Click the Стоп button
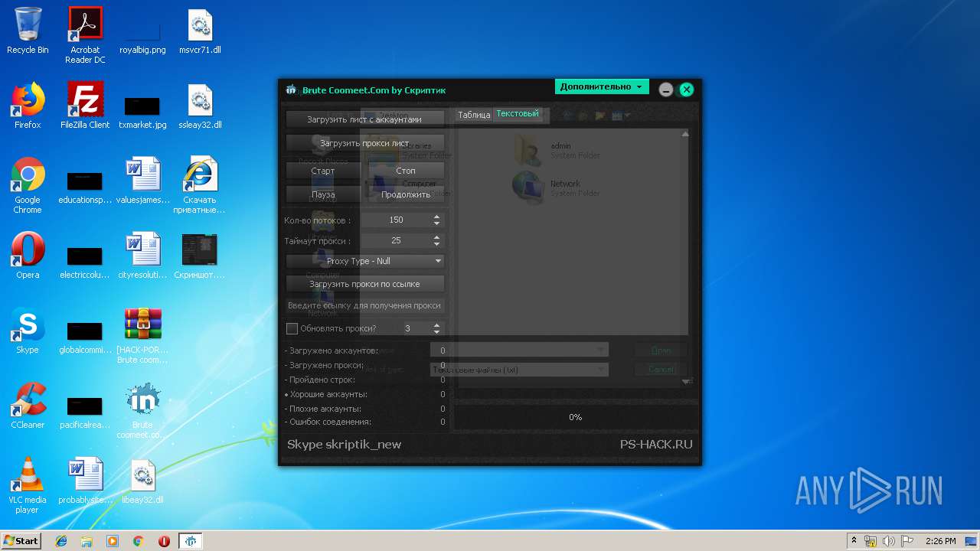The width and height of the screenshot is (980, 551). 406,171
